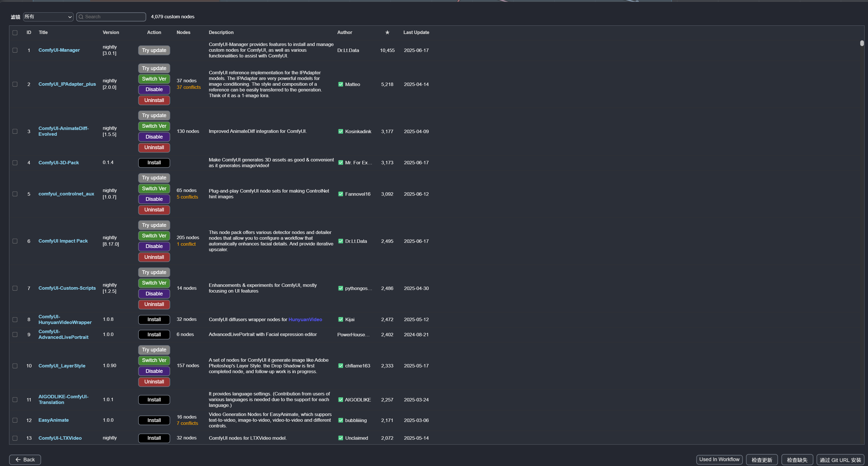Viewport: 868px width, 466px height.
Task: Install EasyAnimate node pack
Action: [x=154, y=420]
